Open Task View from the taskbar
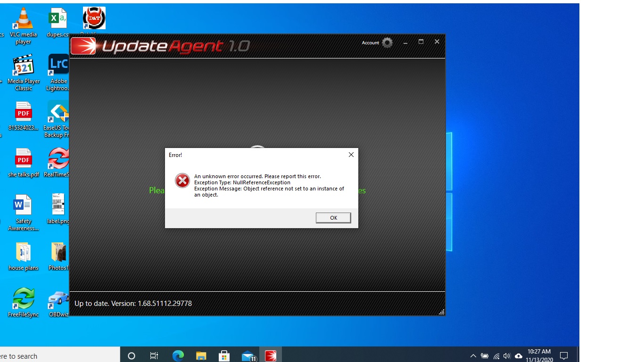 point(154,356)
